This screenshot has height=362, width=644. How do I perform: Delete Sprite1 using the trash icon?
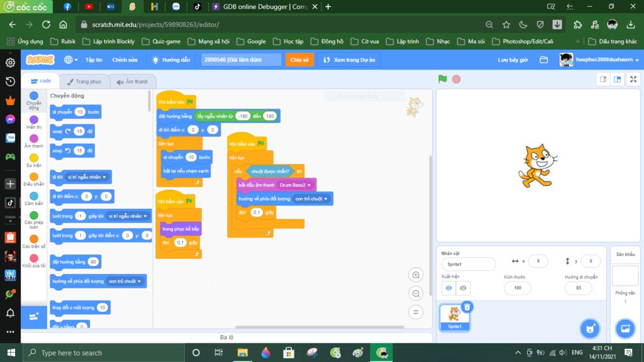click(x=467, y=307)
